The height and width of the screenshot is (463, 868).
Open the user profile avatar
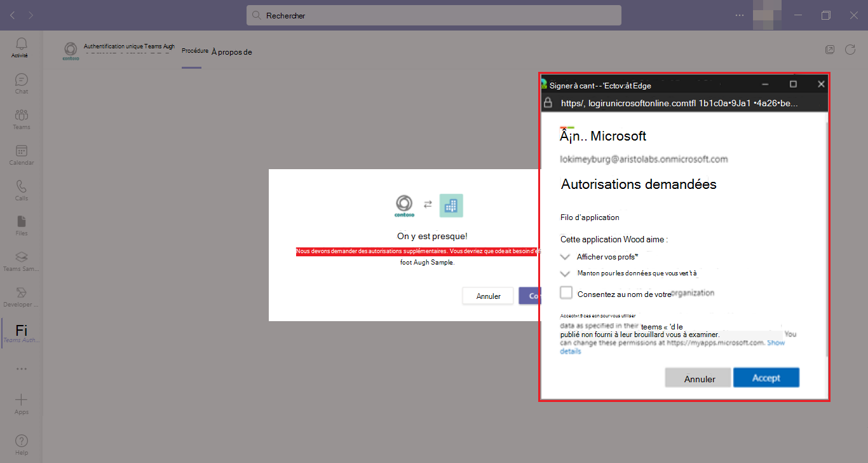(x=769, y=15)
